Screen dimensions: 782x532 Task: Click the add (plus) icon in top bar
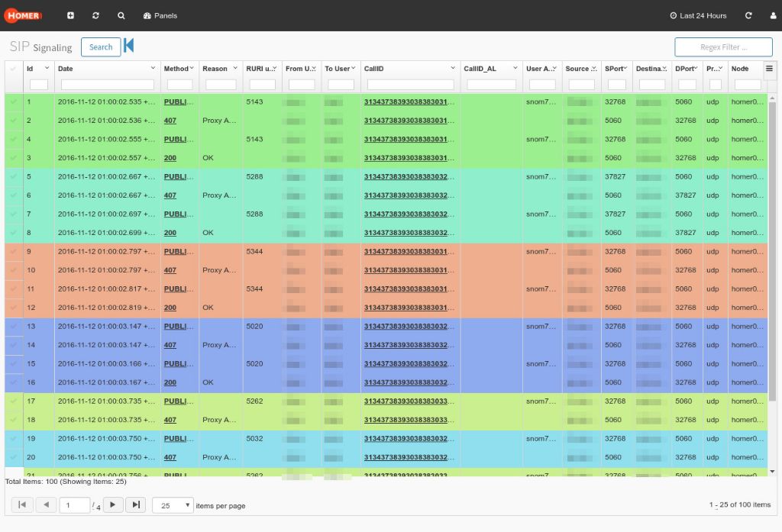71,15
